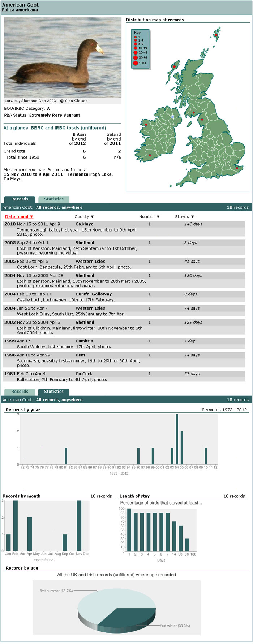Select the lower Statistics tab
The width and height of the screenshot is (253, 644).
click(54, 392)
